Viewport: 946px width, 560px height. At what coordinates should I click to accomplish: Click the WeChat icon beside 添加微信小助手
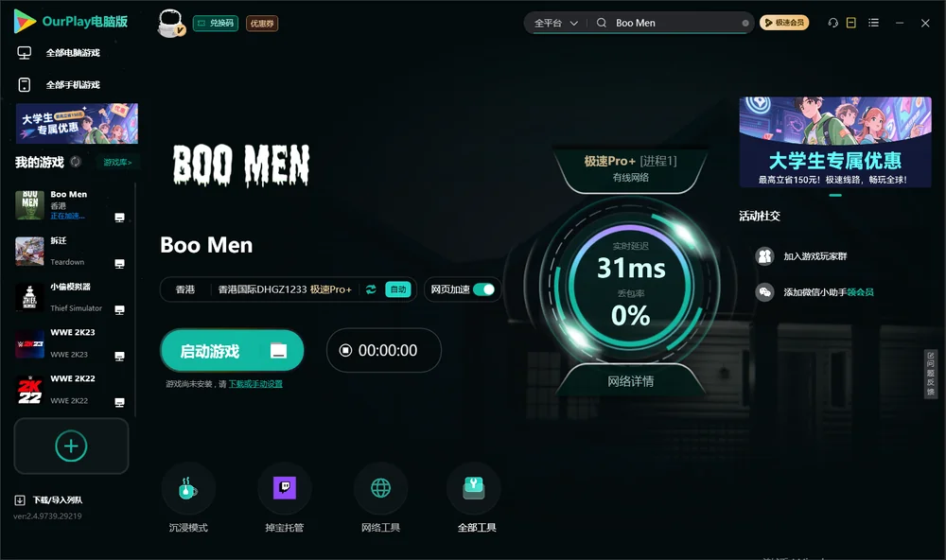[x=764, y=292]
